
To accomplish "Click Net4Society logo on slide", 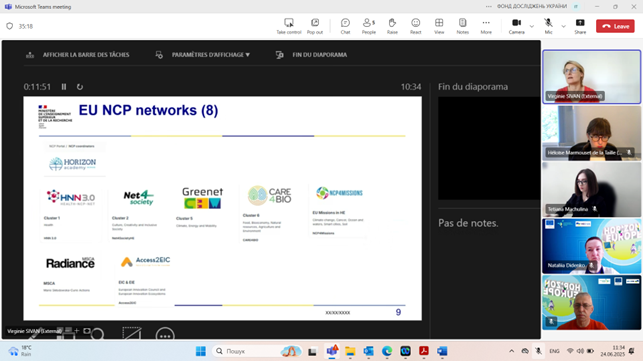I will click(139, 197).
